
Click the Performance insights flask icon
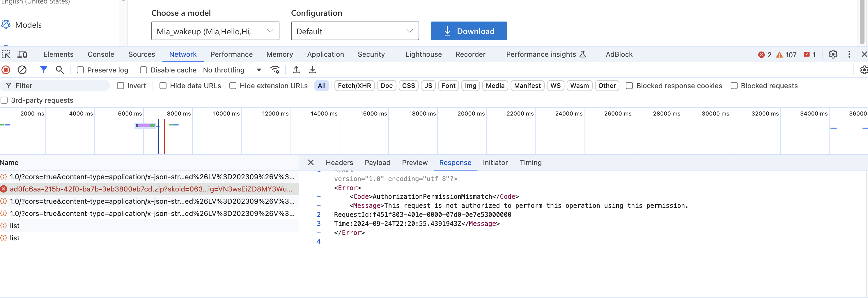[583, 54]
